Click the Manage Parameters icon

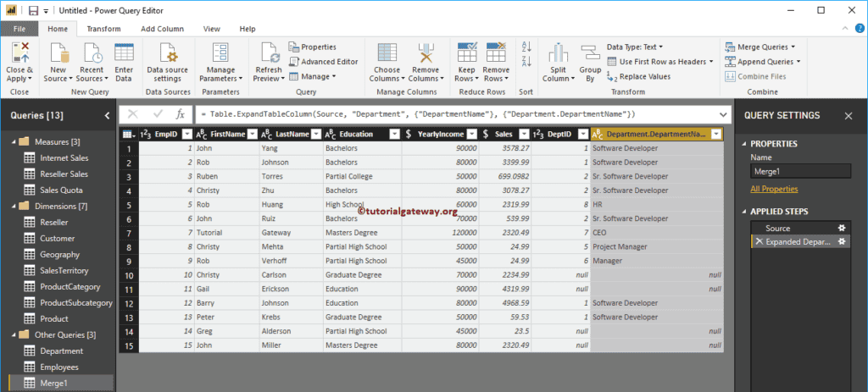coord(220,53)
